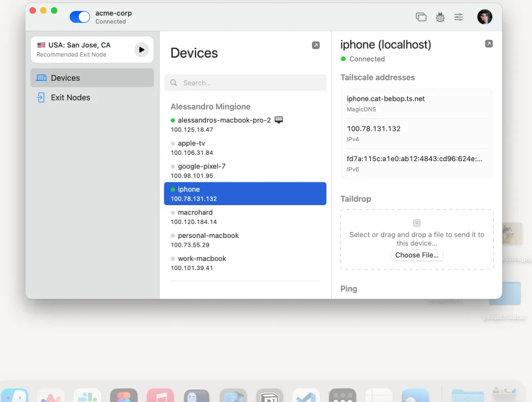Pop out the Devices list panel
This screenshot has width=532, height=402.
pyautogui.click(x=315, y=45)
